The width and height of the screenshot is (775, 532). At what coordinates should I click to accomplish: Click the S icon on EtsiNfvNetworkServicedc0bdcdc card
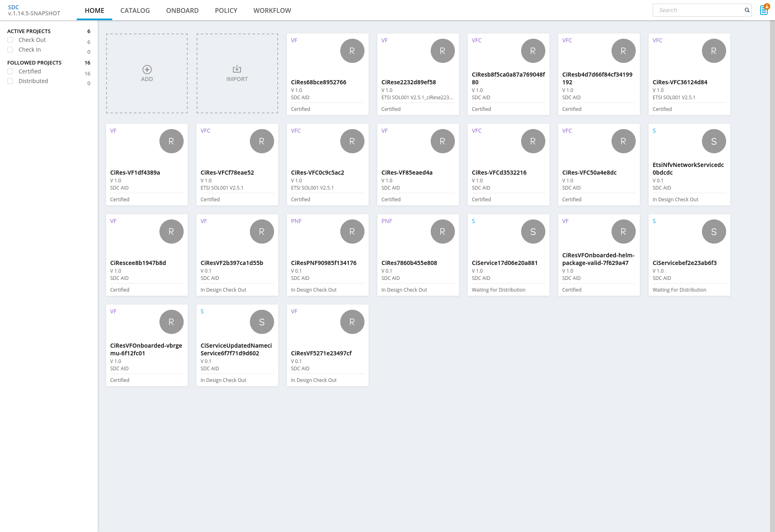click(714, 141)
